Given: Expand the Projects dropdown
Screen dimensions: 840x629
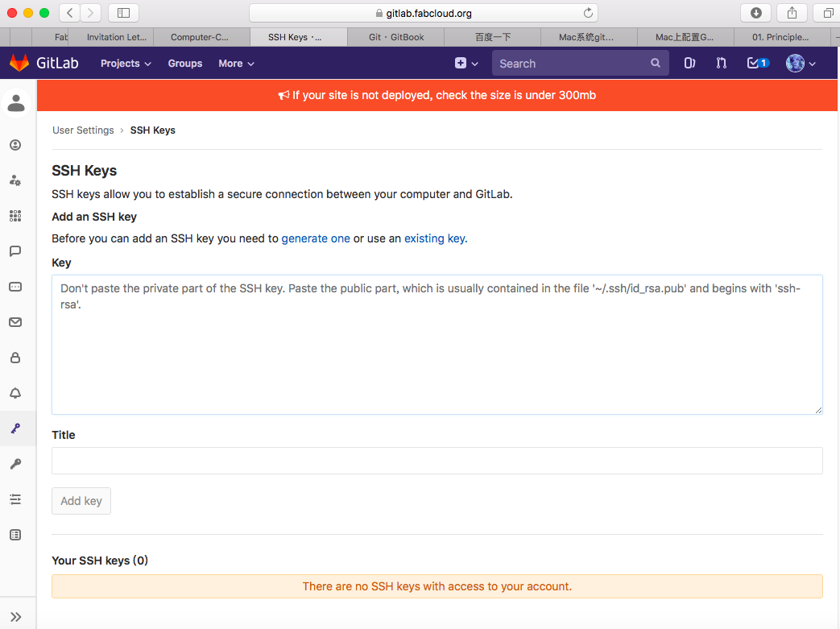Looking at the screenshot, I should click(x=126, y=63).
